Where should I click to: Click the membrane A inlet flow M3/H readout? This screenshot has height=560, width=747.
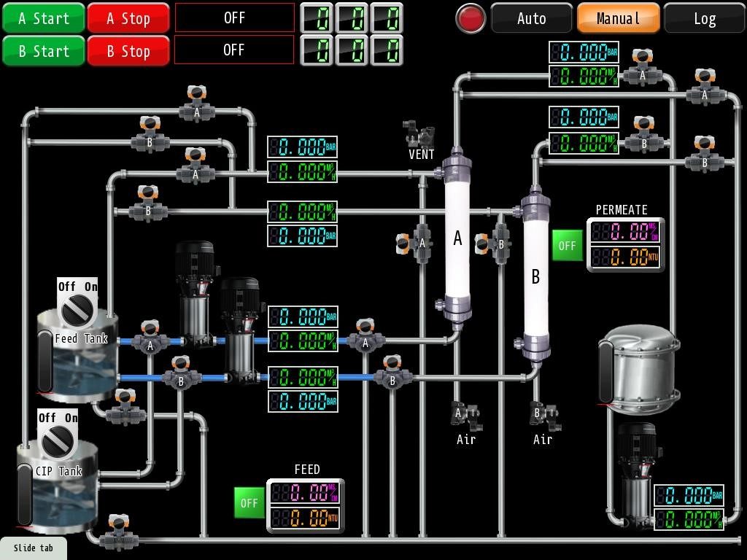click(303, 171)
